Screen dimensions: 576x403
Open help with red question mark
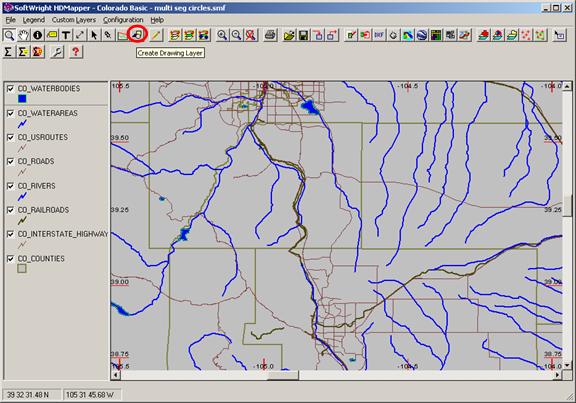click(x=76, y=52)
